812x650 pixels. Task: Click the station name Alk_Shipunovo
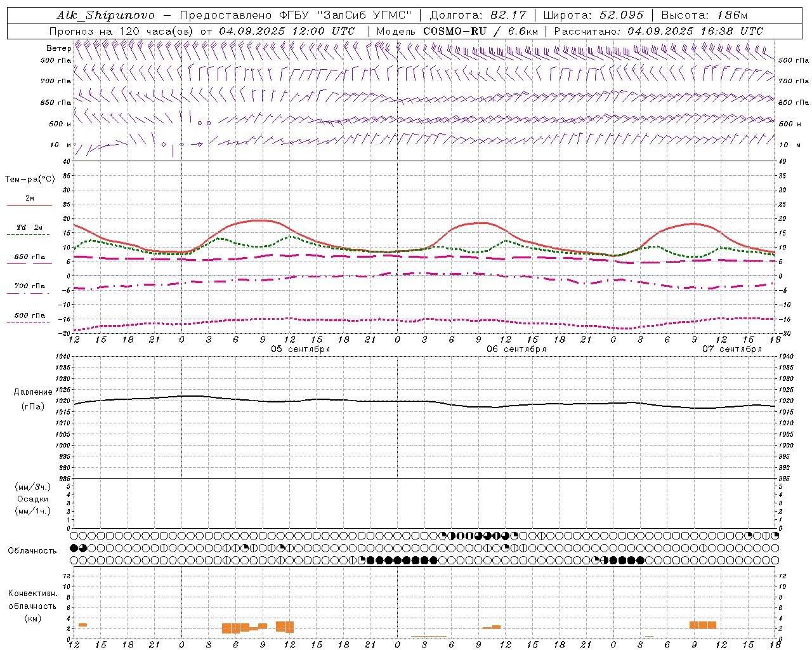pos(105,15)
